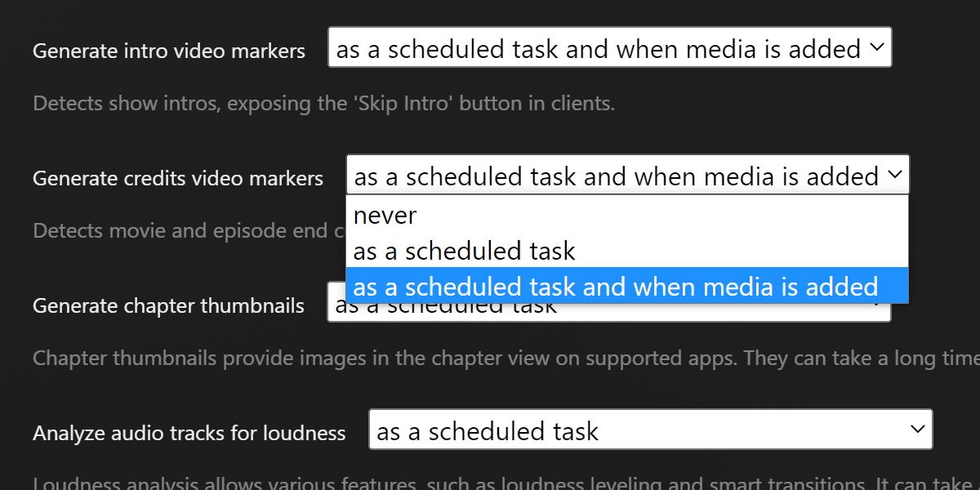Click the "Detects show intros" description text
Viewport: 980px width, 490px height.
click(323, 104)
